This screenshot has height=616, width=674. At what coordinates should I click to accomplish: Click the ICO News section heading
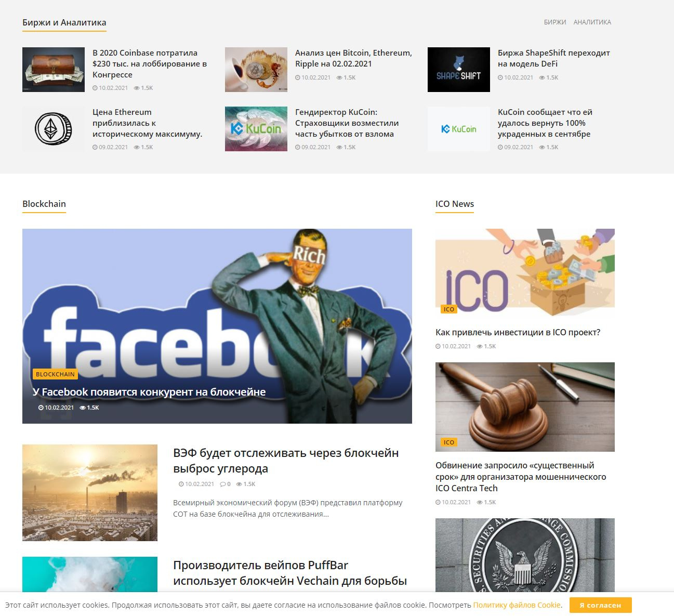click(x=455, y=204)
